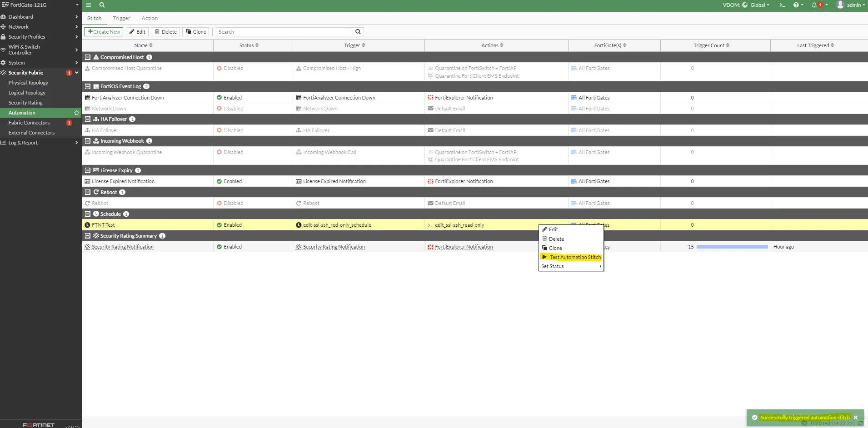Image resolution: width=868 pixels, height=428 pixels.
Task: Click the hamburger menu icon in top bar
Action: pos(89,5)
